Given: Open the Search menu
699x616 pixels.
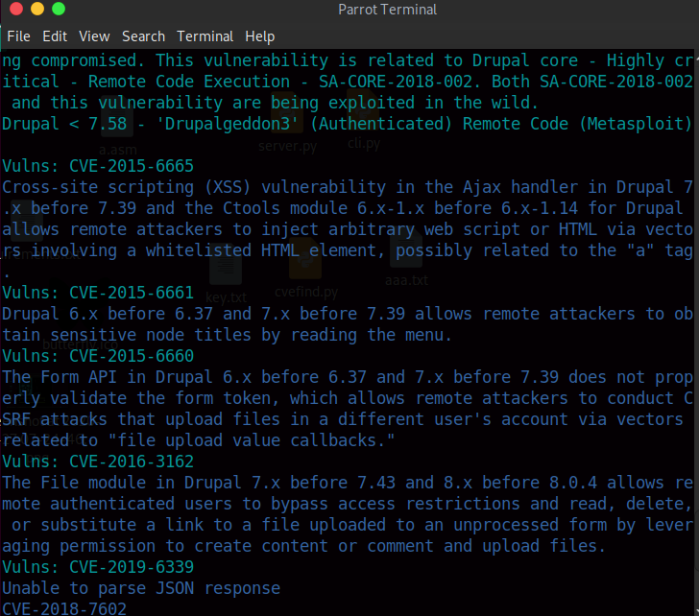Looking at the screenshot, I should pyautogui.click(x=143, y=36).
